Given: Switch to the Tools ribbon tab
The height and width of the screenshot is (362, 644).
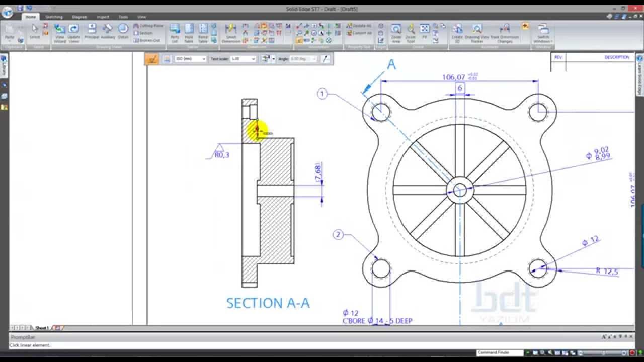Looking at the screenshot, I should 123,17.
